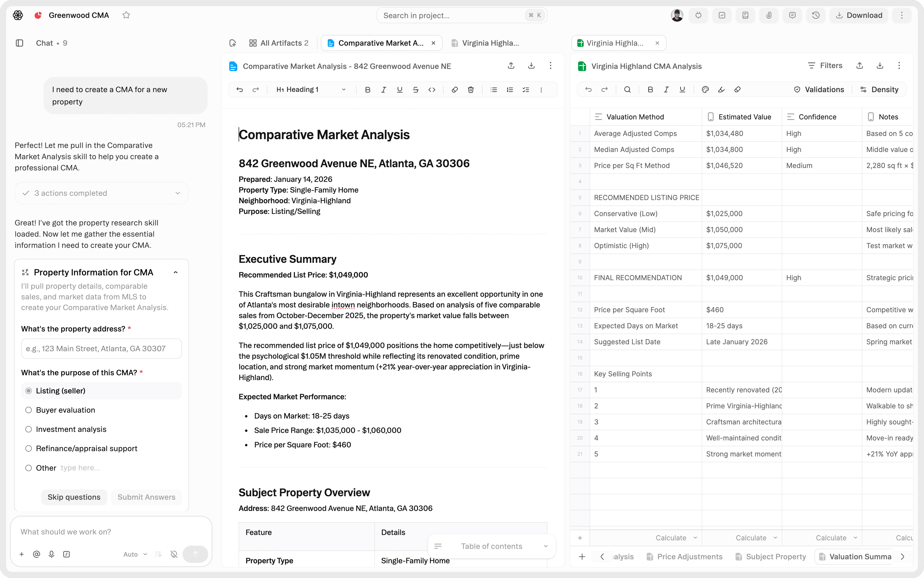Choose Refinance/appraisal support radio option
Screen dimensions: 924x578
[x=29, y=448]
